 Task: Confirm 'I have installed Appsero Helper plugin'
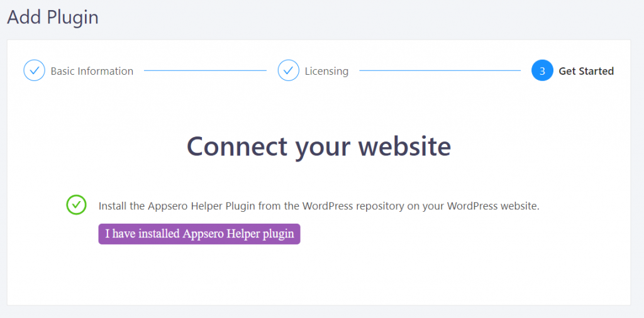tap(199, 234)
